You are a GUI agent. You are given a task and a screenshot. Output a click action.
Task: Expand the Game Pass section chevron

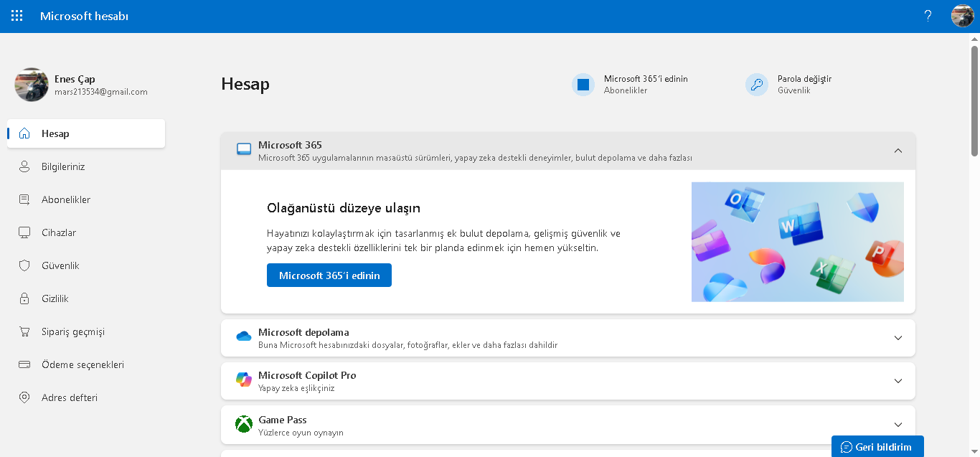[897, 425]
